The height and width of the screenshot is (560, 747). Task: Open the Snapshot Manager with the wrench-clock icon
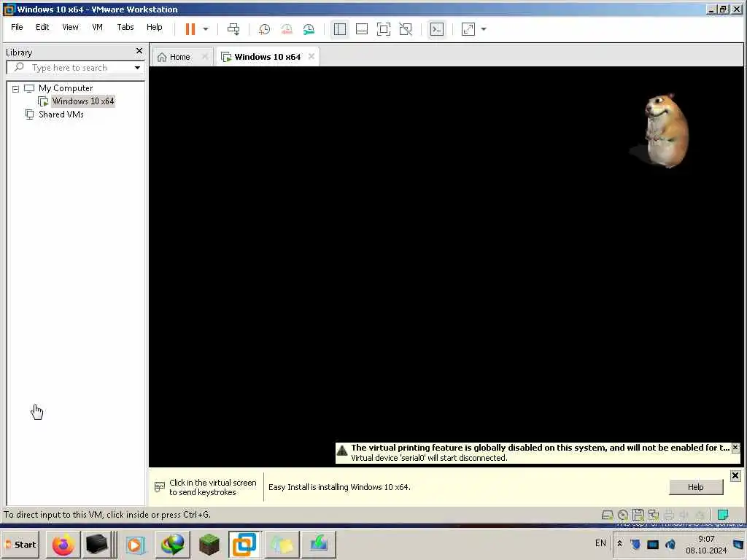click(x=309, y=29)
